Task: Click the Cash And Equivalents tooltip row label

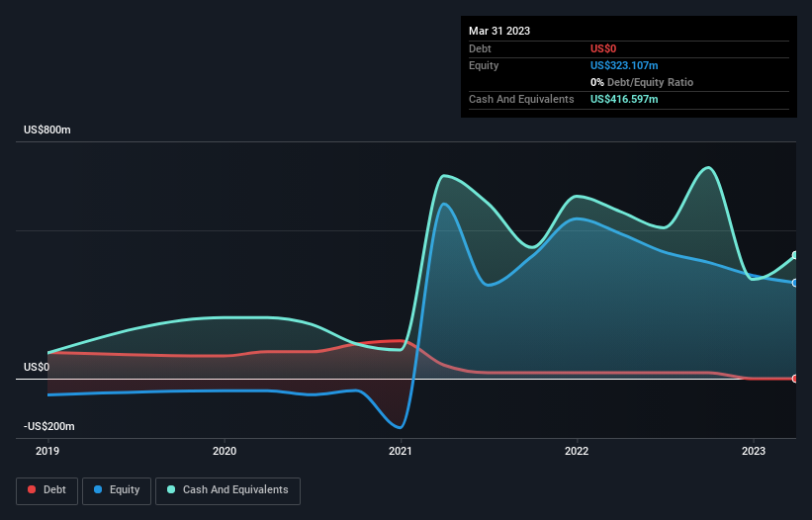Action: coord(521,99)
